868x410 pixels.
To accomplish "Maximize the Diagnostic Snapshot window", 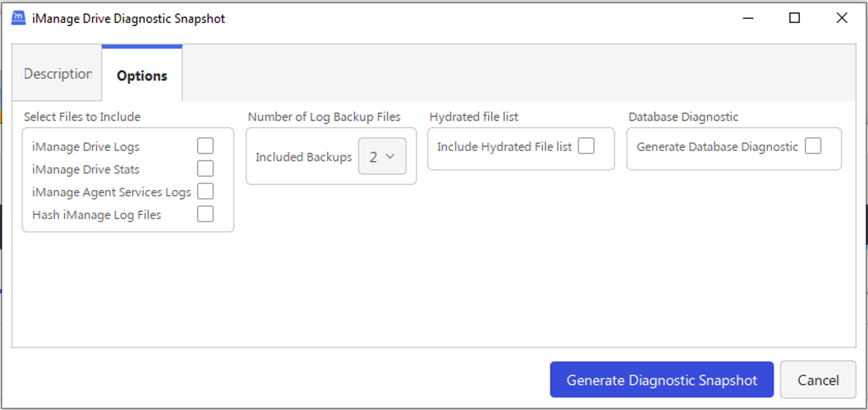I will point(794,18).
